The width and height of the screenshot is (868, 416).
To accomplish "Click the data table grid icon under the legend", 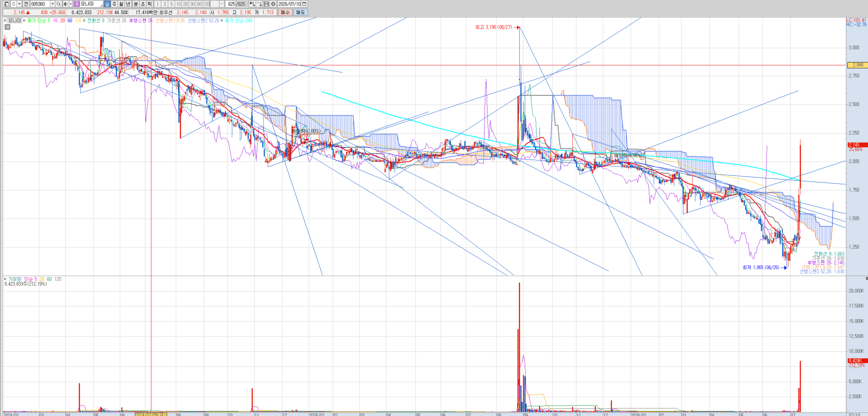I will tap(7, 27).
